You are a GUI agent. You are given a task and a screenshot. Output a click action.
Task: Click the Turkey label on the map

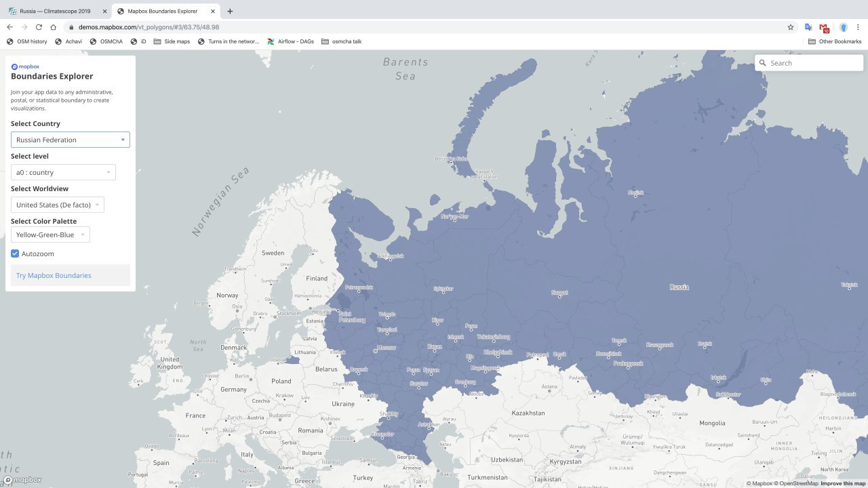[x=363, y=477]
